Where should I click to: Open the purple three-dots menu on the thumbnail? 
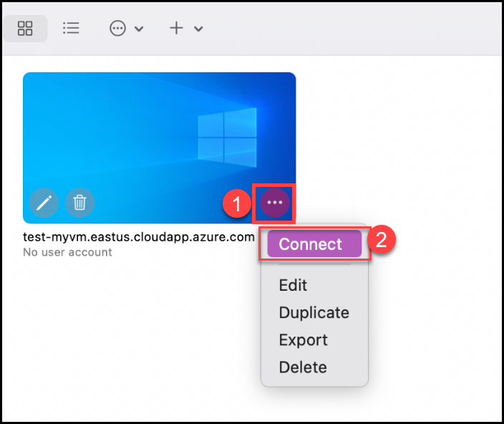click(x=274, y=203)
